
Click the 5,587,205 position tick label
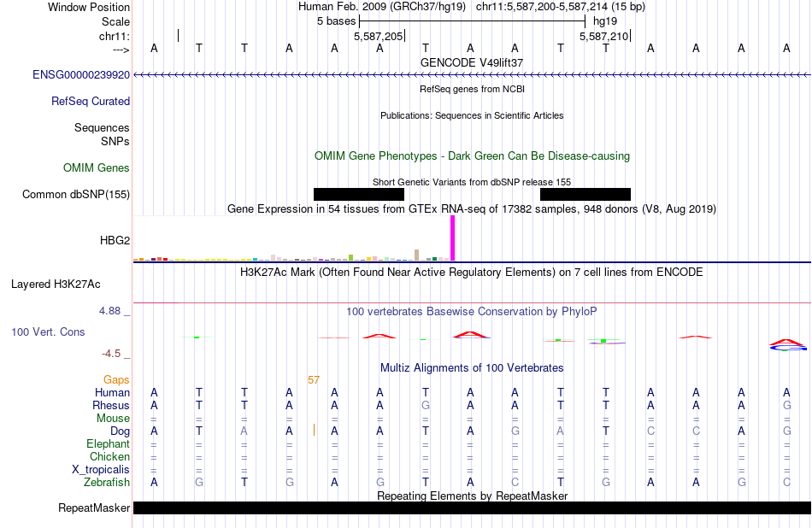tap(378, 36)
